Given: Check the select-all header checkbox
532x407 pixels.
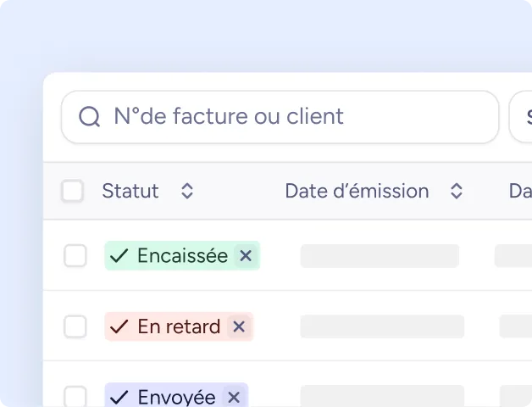Looking at the screenshot, I should click(73, 191).
